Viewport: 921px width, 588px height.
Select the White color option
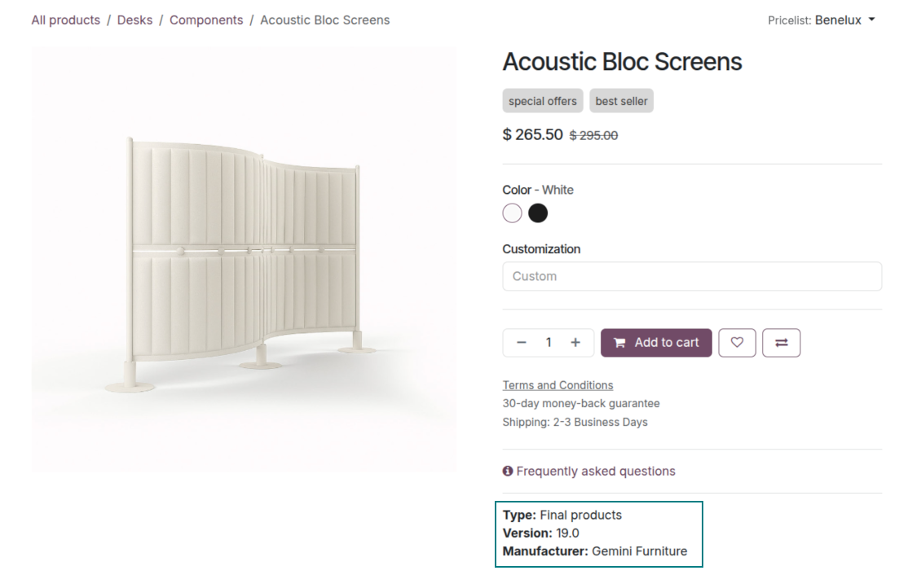(x=512, y=213)
